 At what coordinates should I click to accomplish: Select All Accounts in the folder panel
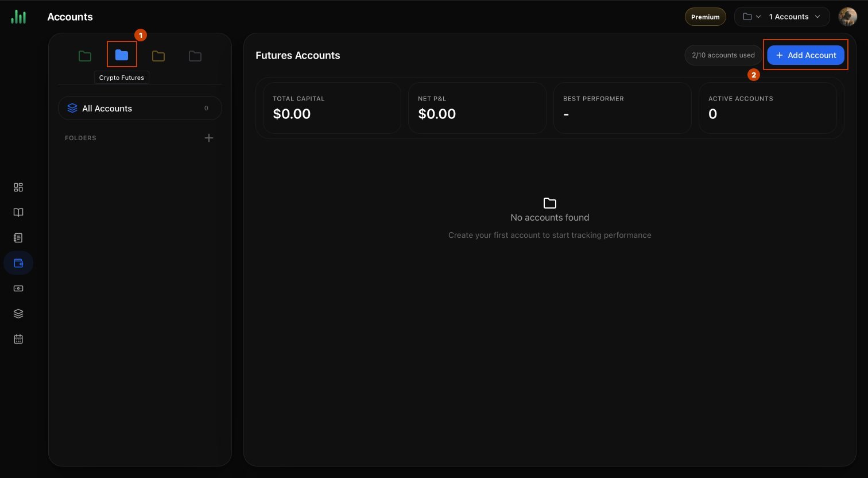[140, 108]
